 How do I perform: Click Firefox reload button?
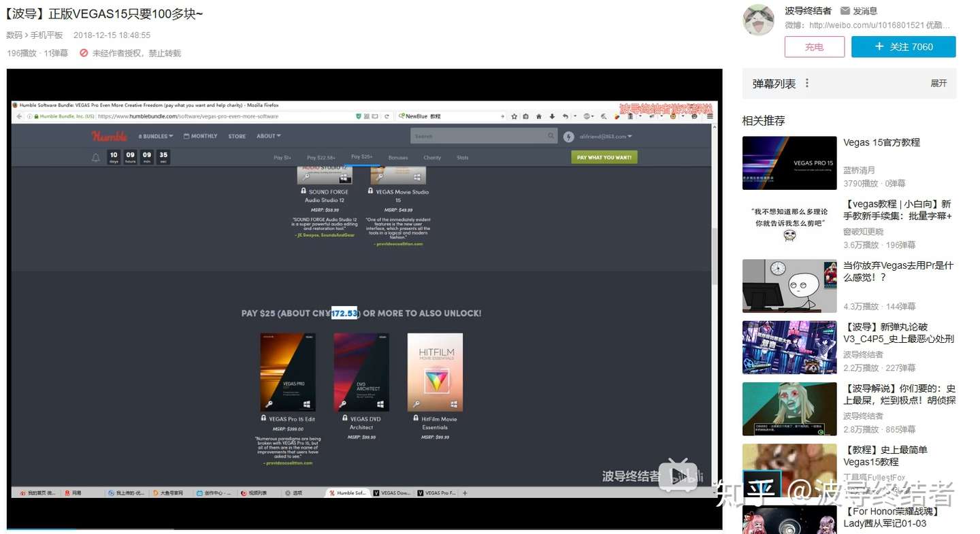coord(386,116)
